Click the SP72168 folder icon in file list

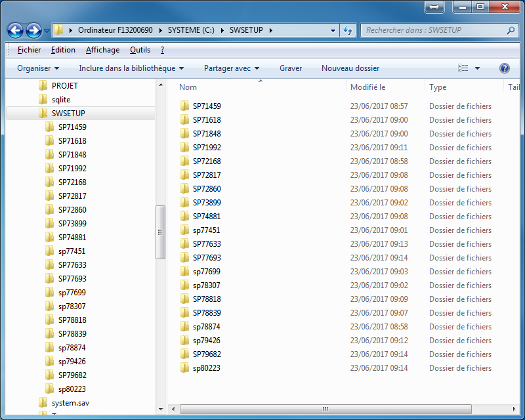point(184,161)
